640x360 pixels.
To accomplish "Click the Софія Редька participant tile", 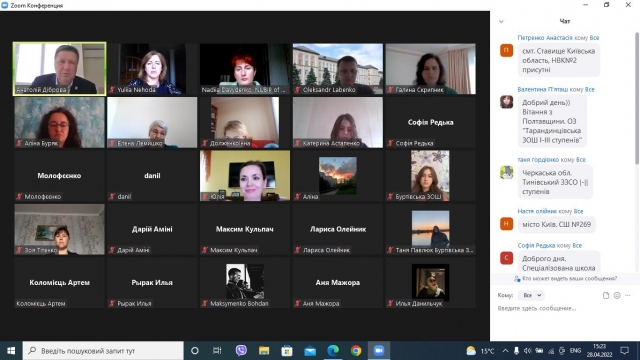I will [431, 122].
